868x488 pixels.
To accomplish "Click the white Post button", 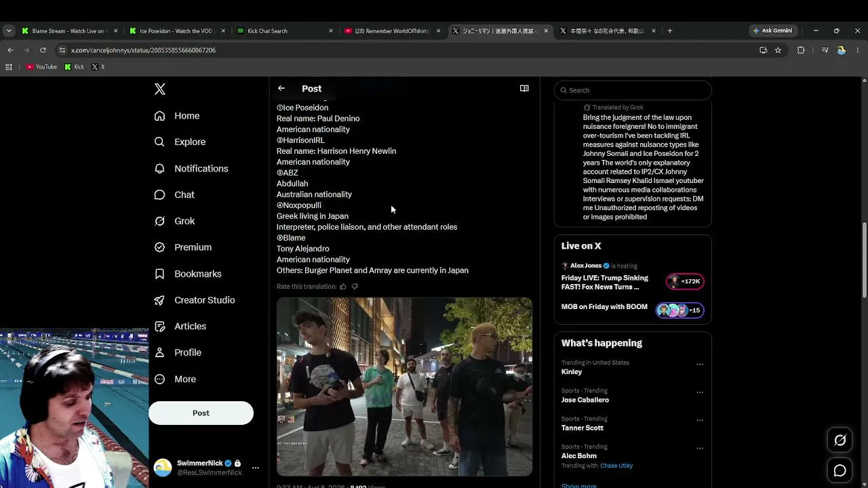I will click(x=201, y=413).
